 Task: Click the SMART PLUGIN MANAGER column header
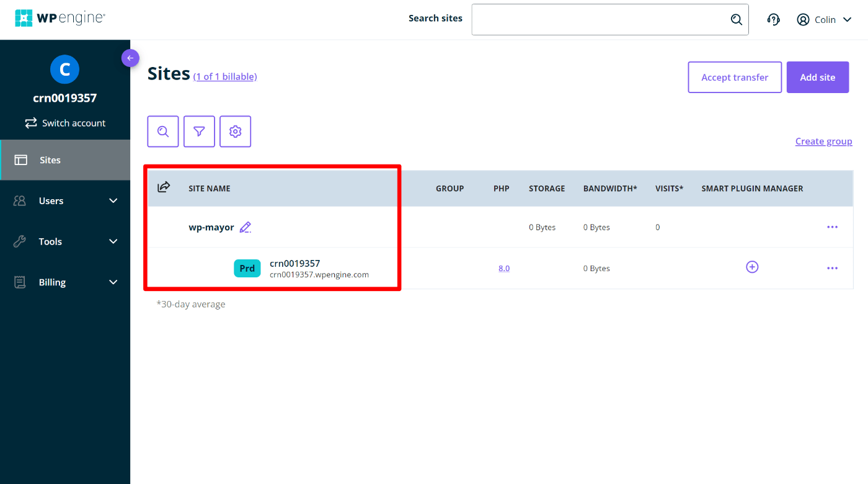tap(752, 189)
